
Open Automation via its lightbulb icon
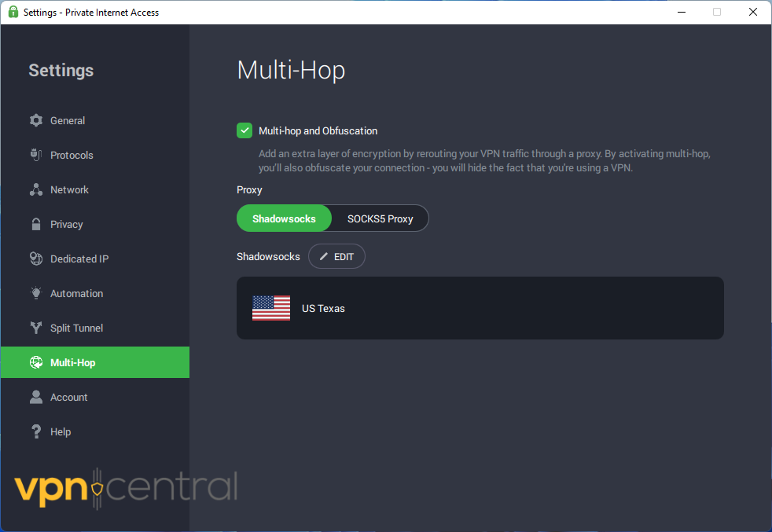tap(36, 293)
